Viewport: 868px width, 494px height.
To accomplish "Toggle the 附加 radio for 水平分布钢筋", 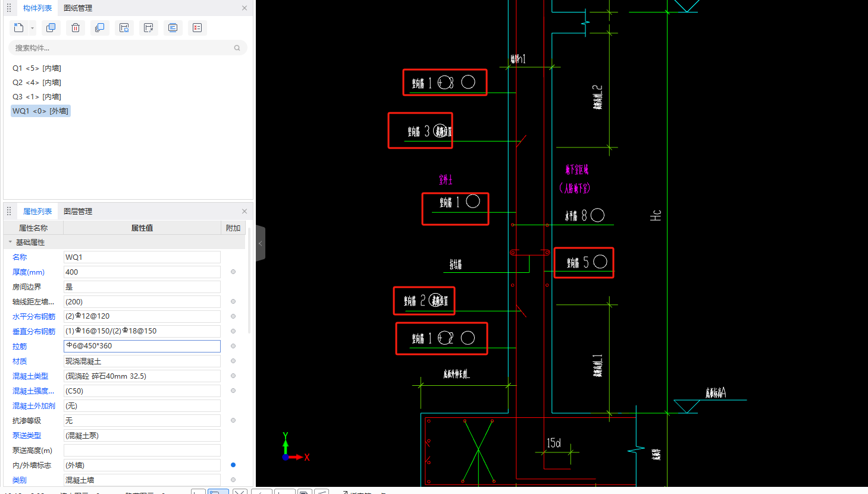I will click(x=233, y=316).
